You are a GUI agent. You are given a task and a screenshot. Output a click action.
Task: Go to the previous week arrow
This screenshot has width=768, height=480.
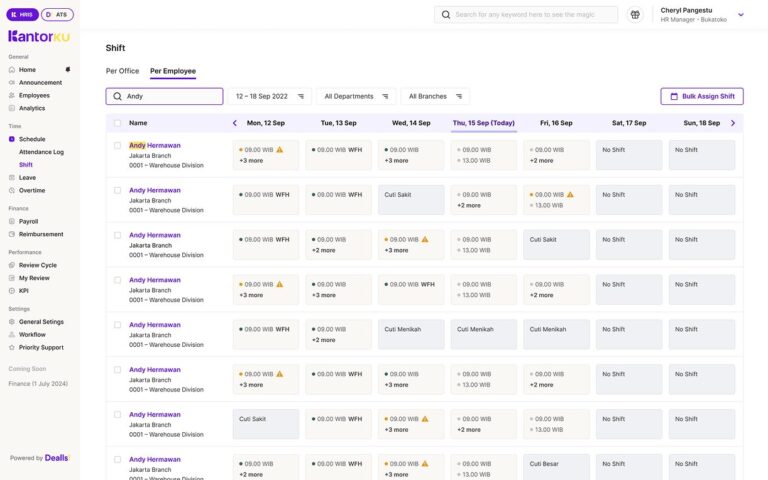tap(235, 123)
